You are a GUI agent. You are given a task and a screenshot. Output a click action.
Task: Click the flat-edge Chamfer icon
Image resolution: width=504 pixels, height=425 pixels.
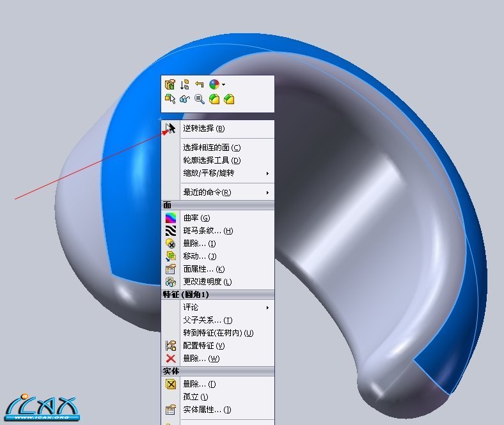click(x=229, y=99)
